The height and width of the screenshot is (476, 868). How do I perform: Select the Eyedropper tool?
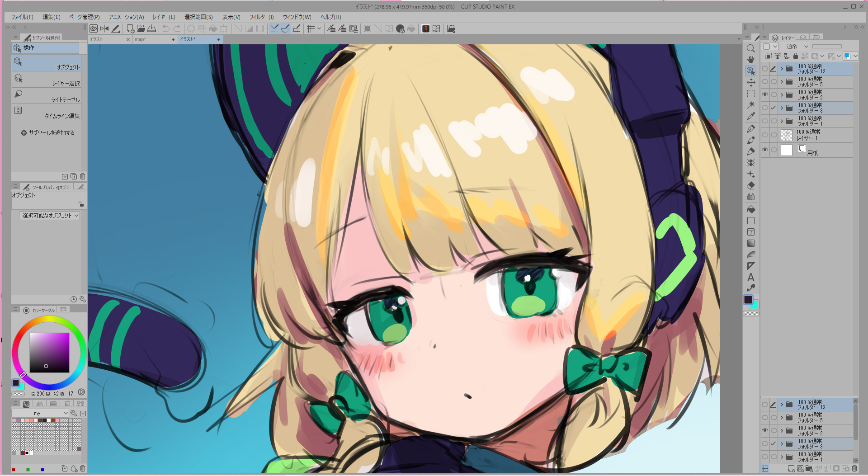(750, 117)
